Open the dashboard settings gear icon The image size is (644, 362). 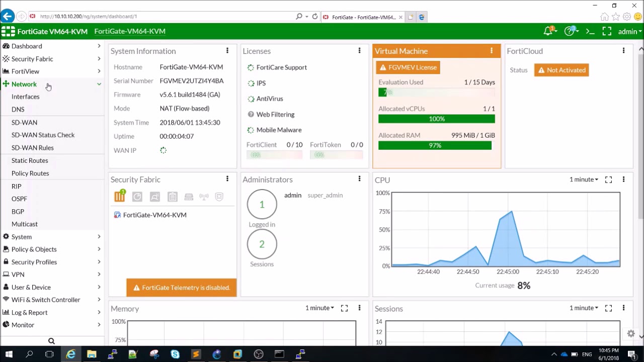tap(630, 333)
